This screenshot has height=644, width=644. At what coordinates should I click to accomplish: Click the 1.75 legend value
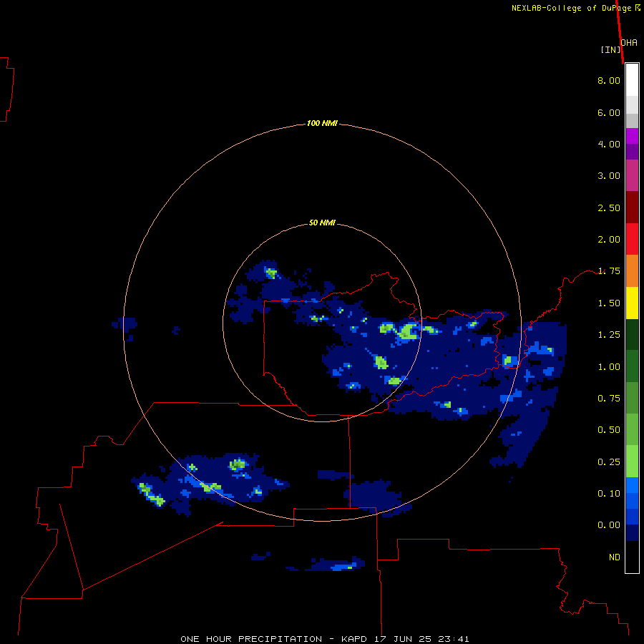609,271
